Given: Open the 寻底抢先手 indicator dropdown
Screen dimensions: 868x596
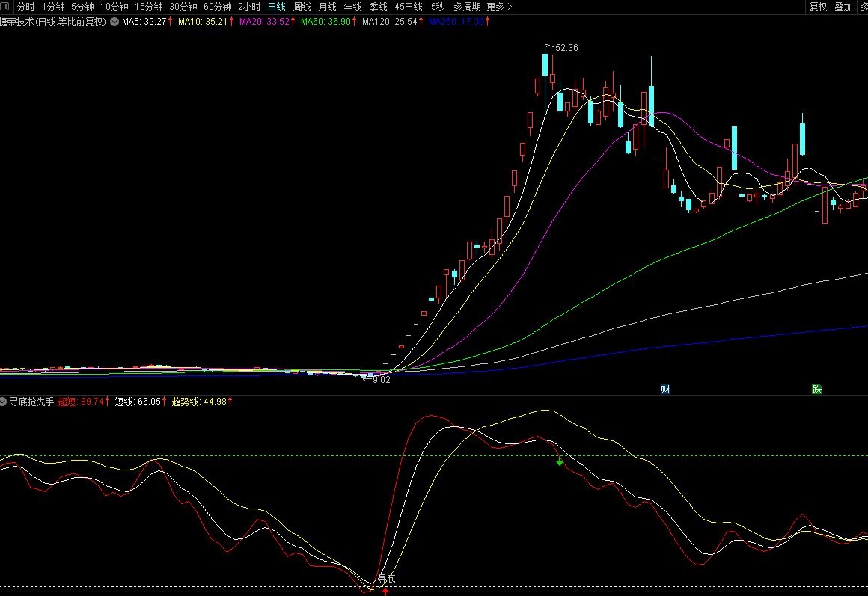Looking at the screenshot, I should [4, 402].
